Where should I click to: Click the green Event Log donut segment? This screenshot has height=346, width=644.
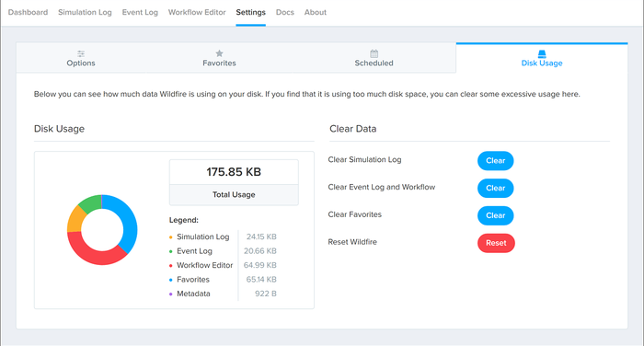coord(92,203)
